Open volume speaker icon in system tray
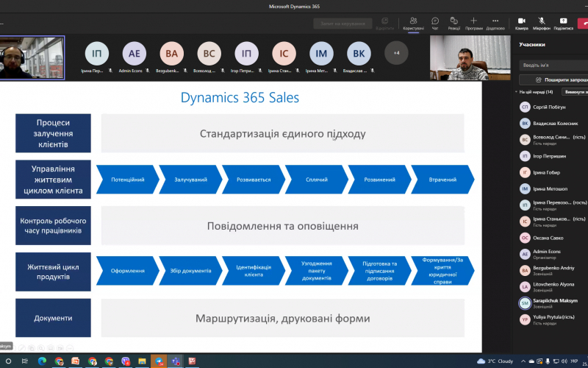 (564, 361)
